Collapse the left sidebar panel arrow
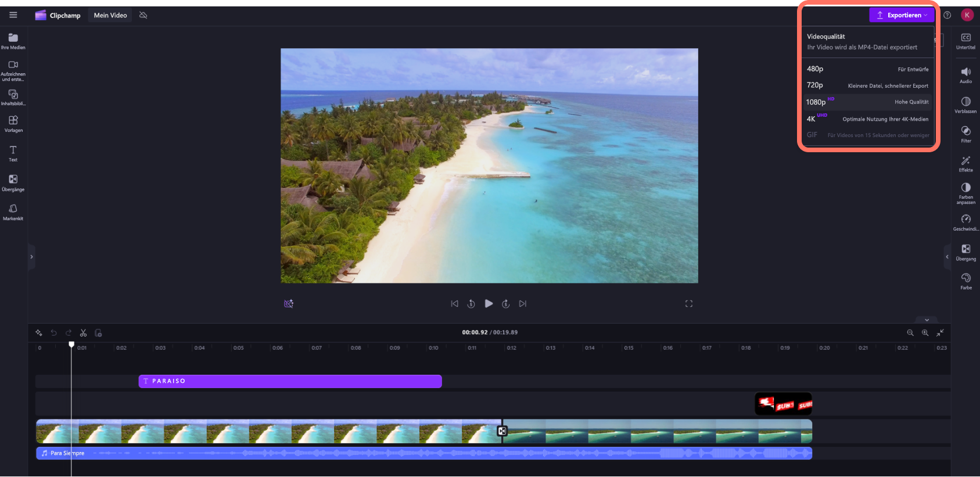This screenshot has height=477, width=980. pyautogui.click(x=31, y=256)
